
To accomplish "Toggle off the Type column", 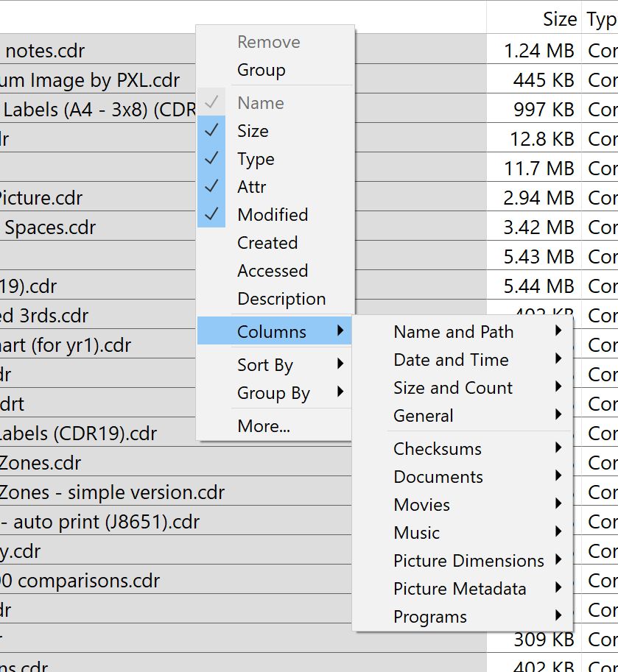I will (255, 159).
